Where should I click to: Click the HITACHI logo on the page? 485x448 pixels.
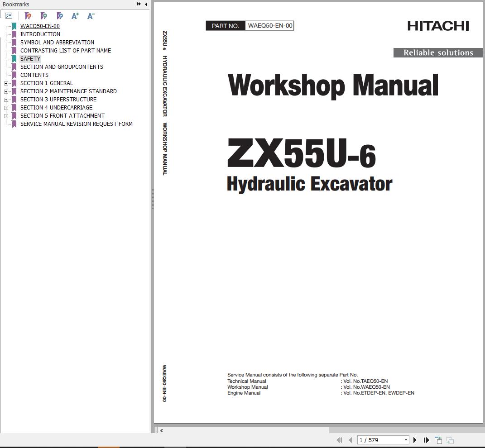click(x=438, y=26)
